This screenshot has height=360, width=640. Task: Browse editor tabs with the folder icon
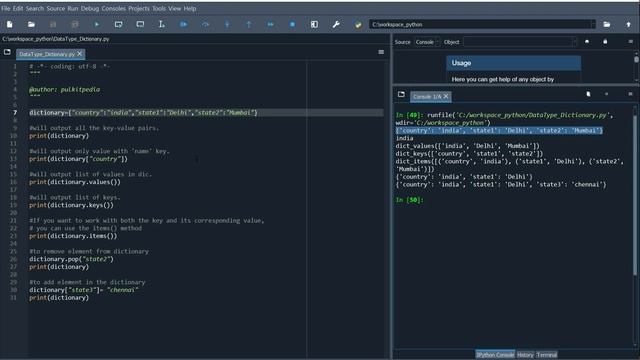click(7, 52)
